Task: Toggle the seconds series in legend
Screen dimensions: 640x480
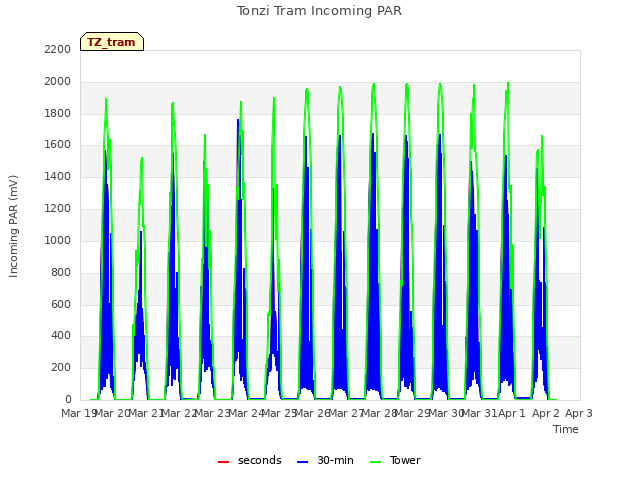Action: (250, 460)
